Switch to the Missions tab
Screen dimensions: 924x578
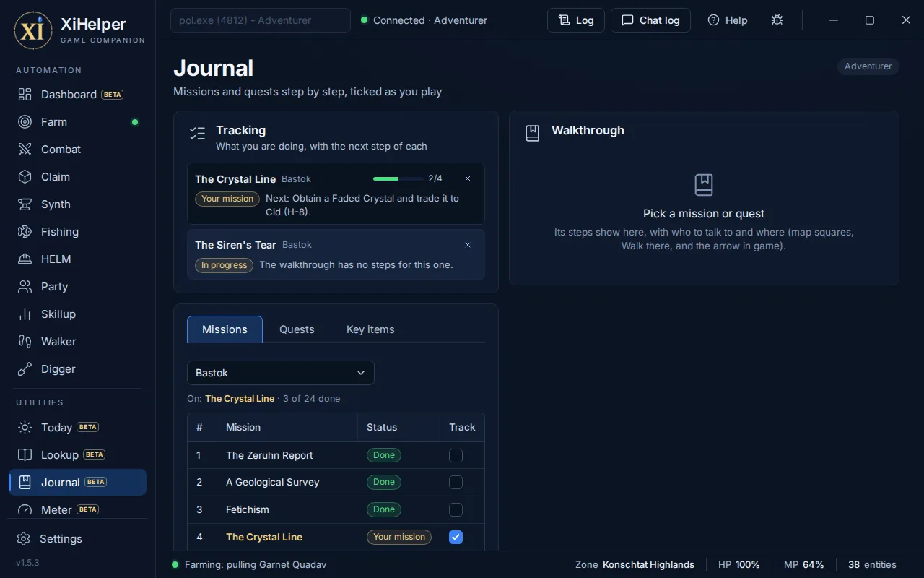pyautogui.click(x=225, y=329)
